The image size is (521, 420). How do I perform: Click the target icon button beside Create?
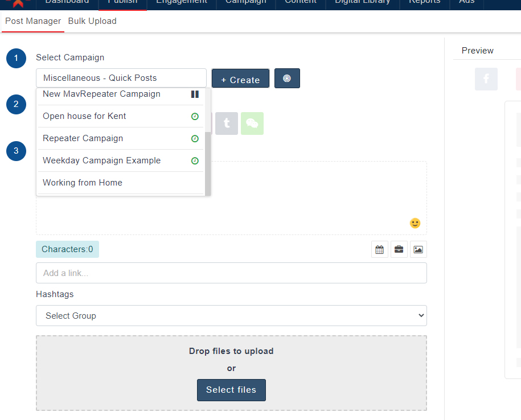click(x=287, y=79)
